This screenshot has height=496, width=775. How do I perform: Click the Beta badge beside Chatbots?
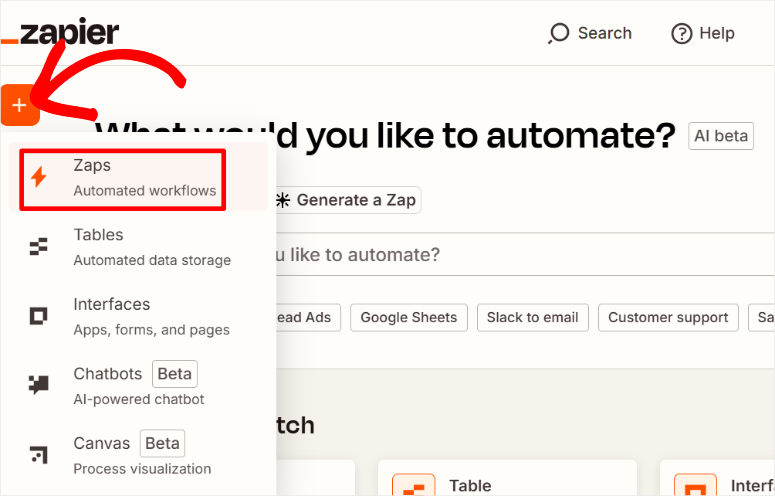(x=174, y=374)
